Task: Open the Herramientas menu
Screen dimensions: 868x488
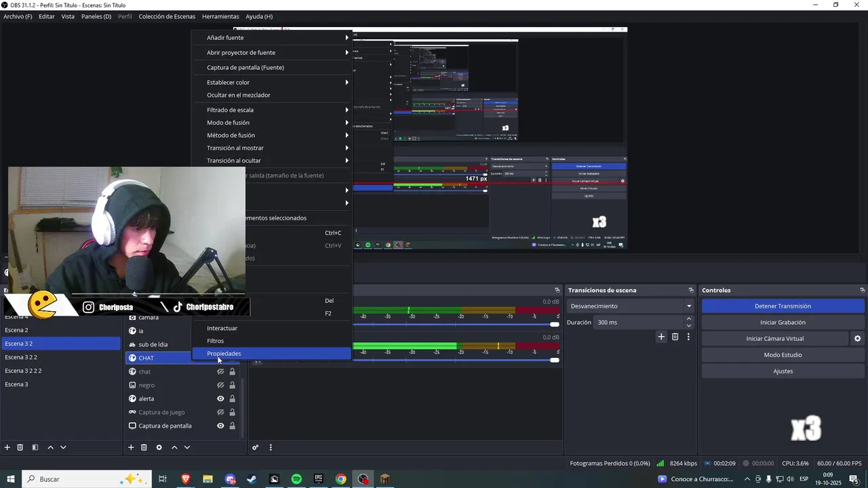Action: pyautogui.click(x=220, y=16)
